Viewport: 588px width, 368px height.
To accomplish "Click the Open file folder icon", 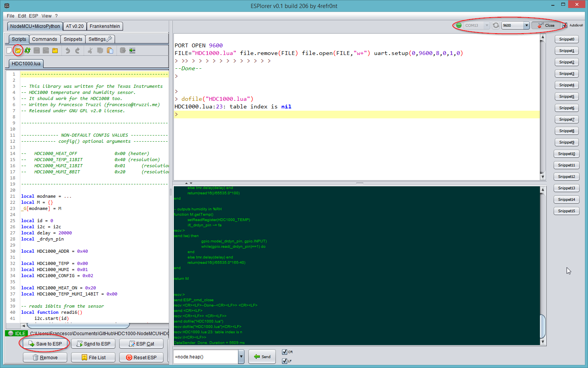I will pyautogui.click(x=18, y=50).
